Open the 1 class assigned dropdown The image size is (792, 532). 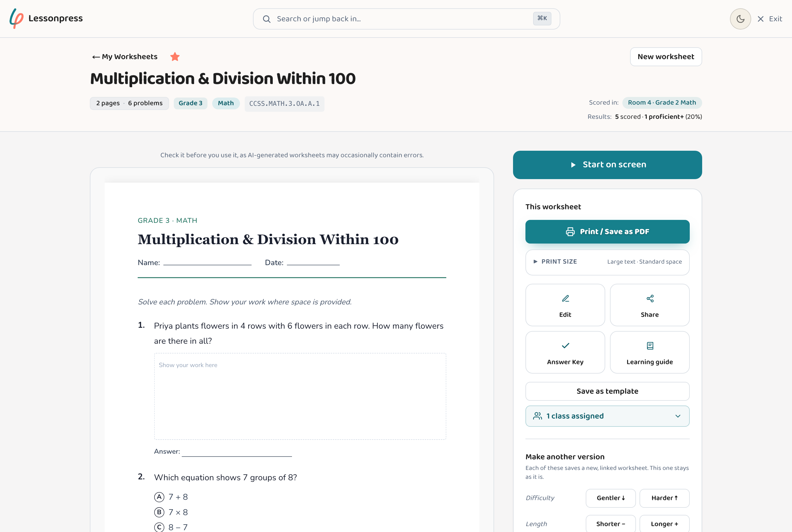[x=607, y=416]
